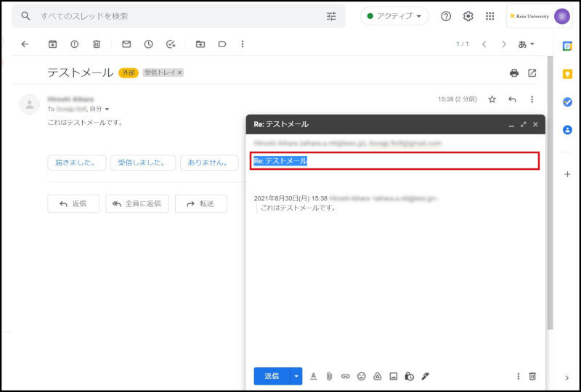Screen dimensions: 581x392
Task: Insert emoji in the reply
Action: [361, 376]
